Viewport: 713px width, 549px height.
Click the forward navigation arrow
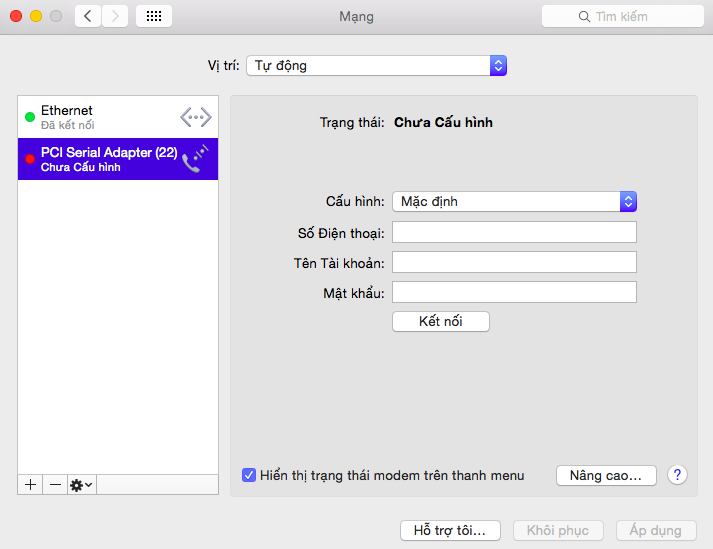tap(115, 16)
